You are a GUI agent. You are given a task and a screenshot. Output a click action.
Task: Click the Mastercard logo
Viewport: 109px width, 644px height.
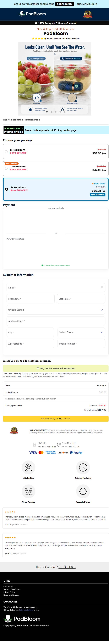click(x=41, y=453)
